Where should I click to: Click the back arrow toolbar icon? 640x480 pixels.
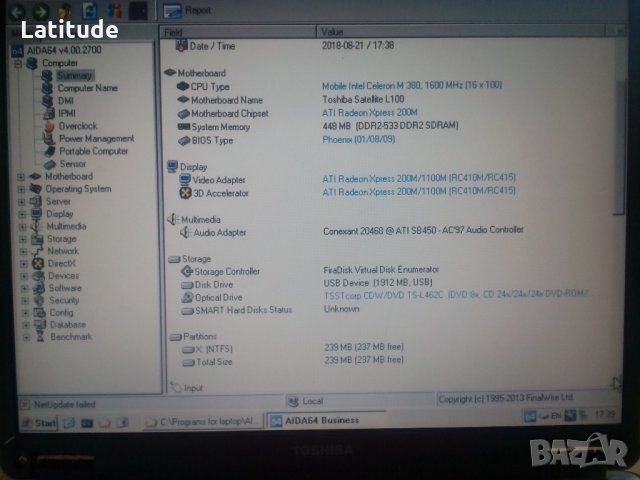pyautogui.click(x=17, y=12)
